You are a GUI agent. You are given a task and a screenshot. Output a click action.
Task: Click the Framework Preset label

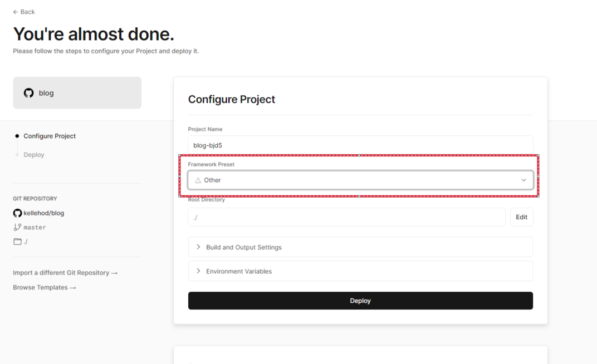[x=211, y=164]
